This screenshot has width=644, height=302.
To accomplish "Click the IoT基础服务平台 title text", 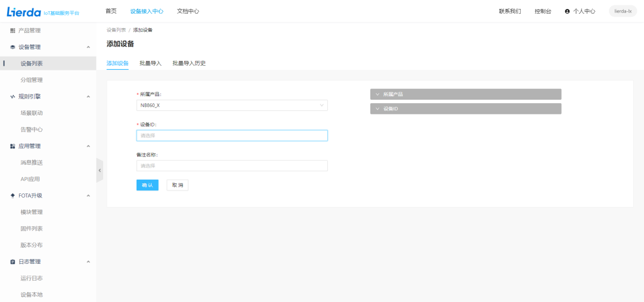I will click(x=61, y=13).
